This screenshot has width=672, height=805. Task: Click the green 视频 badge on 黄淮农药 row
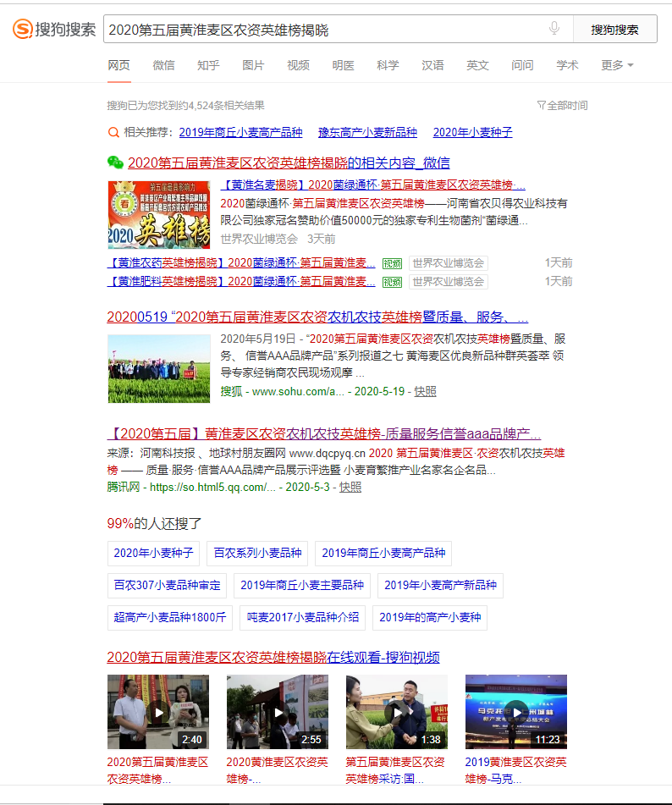pos(392,262)
